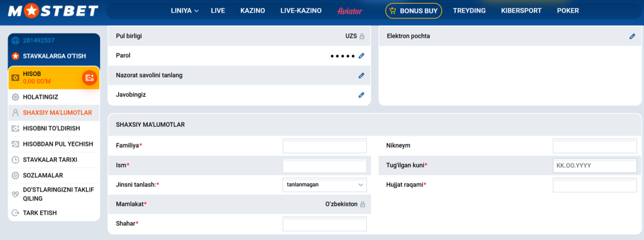Click the orange deposit icon in Hisob

point(89,77)
